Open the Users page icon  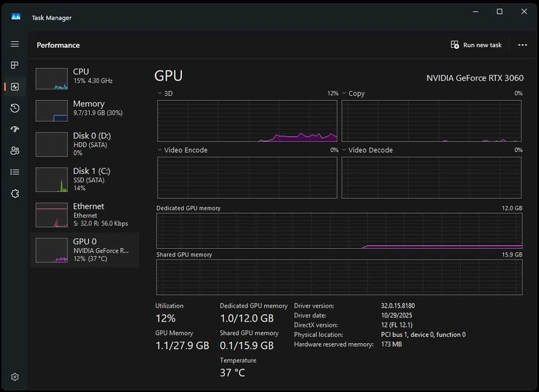tap(15, 151)
